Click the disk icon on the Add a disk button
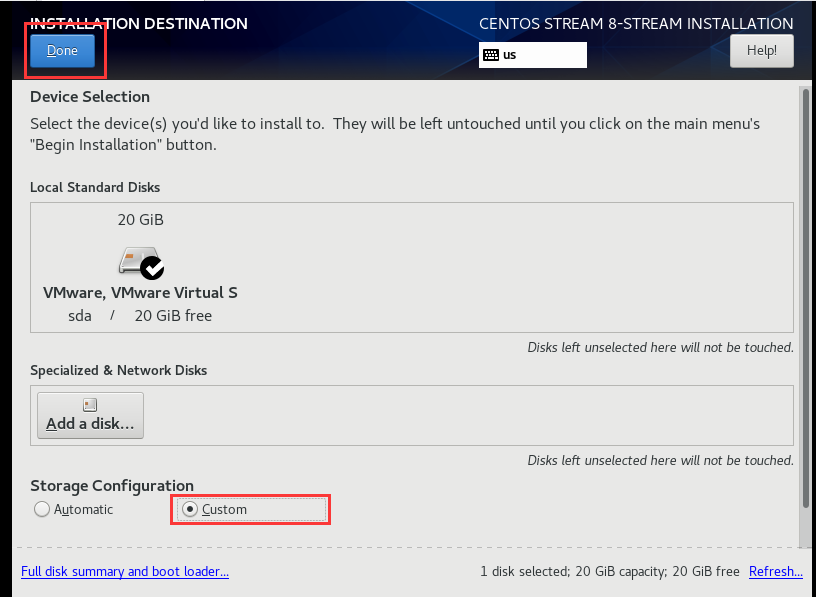This screenshot has height=597, width=816. tap(90, 404)
